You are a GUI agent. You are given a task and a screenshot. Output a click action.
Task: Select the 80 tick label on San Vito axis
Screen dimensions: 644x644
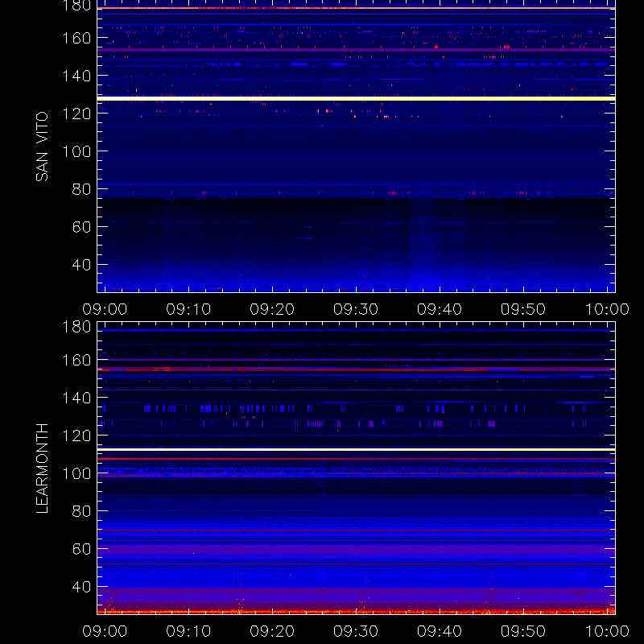point(81,189)
